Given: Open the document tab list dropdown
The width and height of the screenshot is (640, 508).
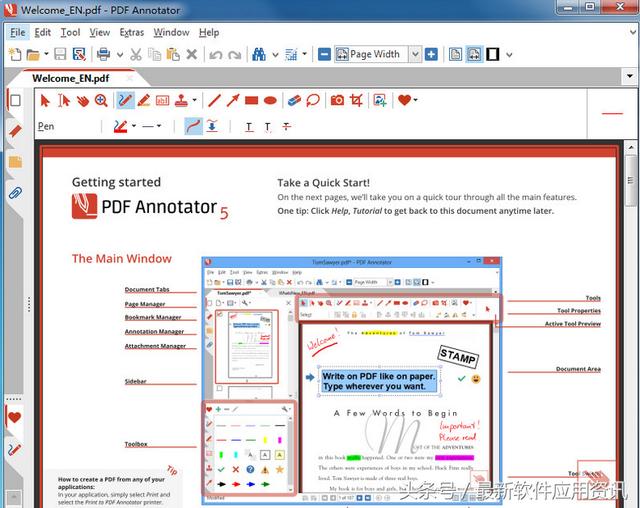Looking at the screenshot, I should (630, 76).
